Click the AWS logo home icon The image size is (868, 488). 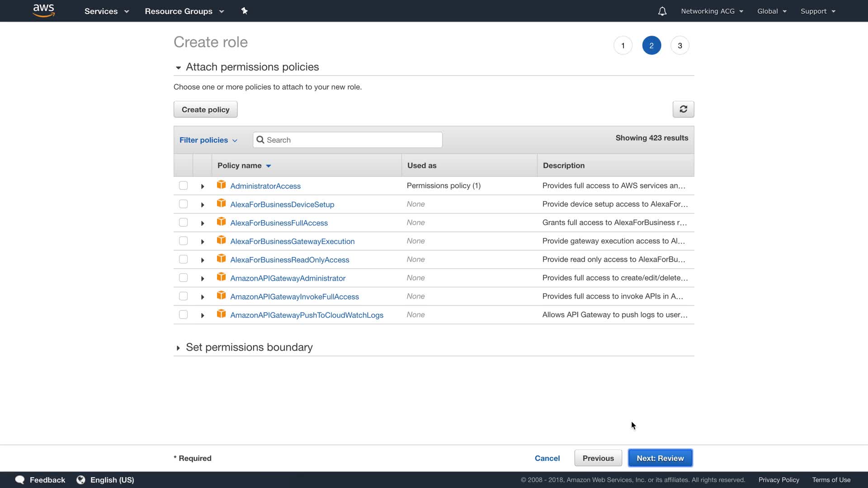[x=44, y=10]
